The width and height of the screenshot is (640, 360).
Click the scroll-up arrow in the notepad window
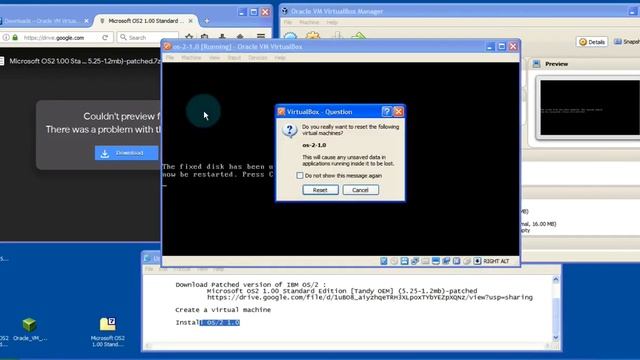coord(556,280)
